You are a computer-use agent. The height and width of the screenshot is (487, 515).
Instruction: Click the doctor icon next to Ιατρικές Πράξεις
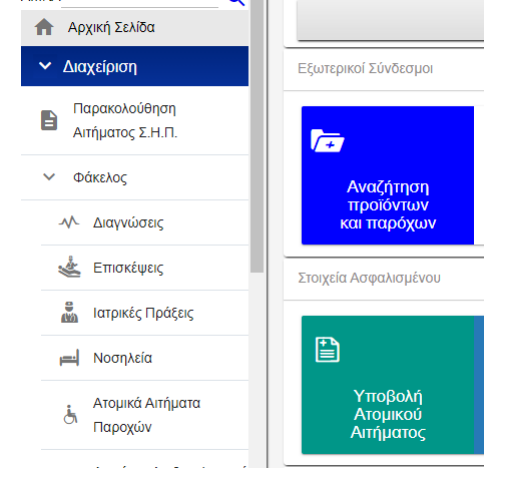pyautogui.click(x=69, y=312)
